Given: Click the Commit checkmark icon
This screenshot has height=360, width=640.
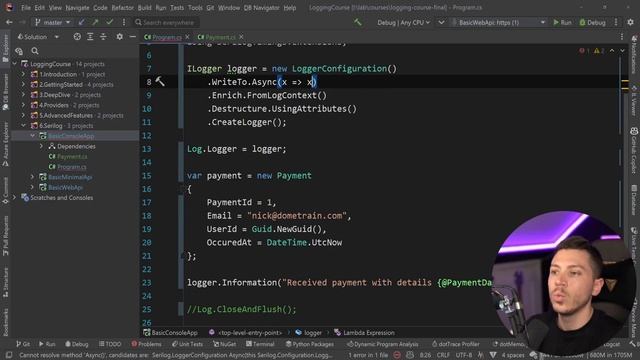Looking at the screenshot, I should point(109,22).
